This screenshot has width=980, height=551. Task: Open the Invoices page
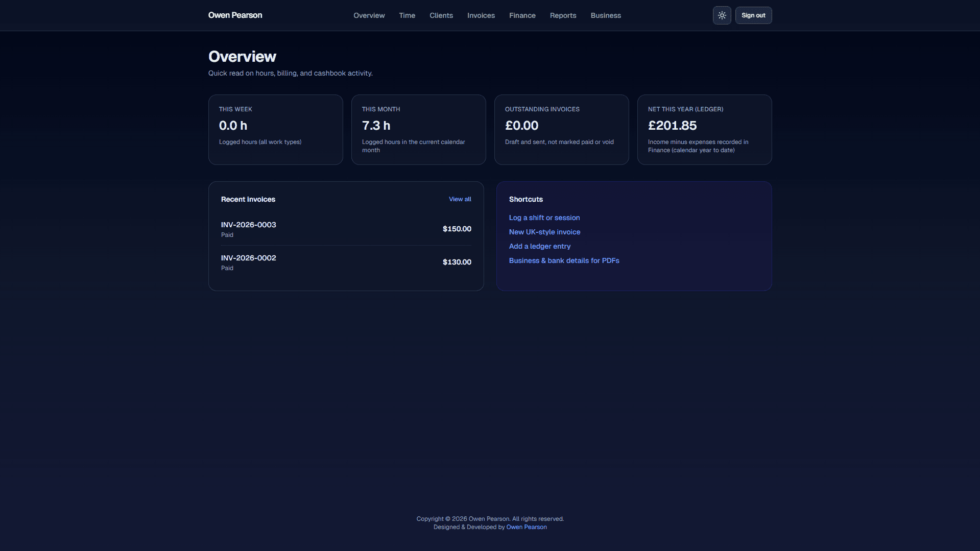tap(481, 15)
